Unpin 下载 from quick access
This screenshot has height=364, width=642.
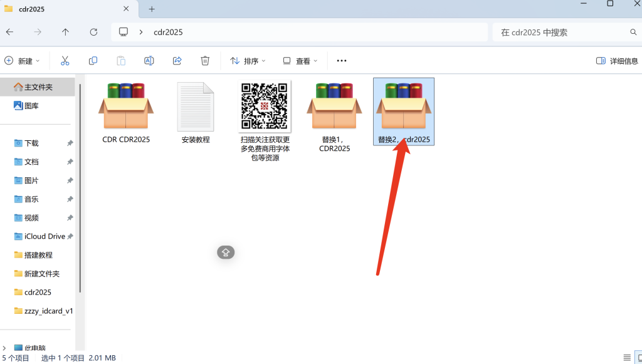click(x=70, y=143)
